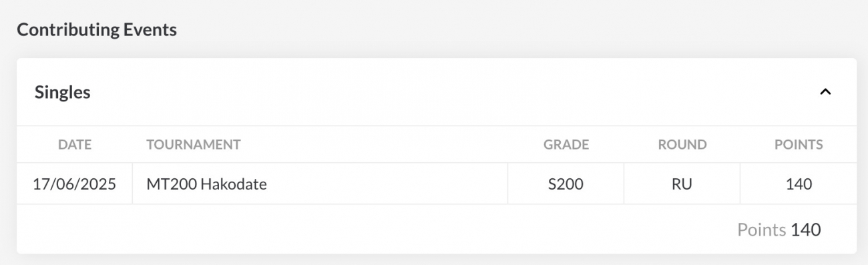Screen dimensions: 868x265
Task: Select the RU round cell
Action: click(x=682, y=184)
